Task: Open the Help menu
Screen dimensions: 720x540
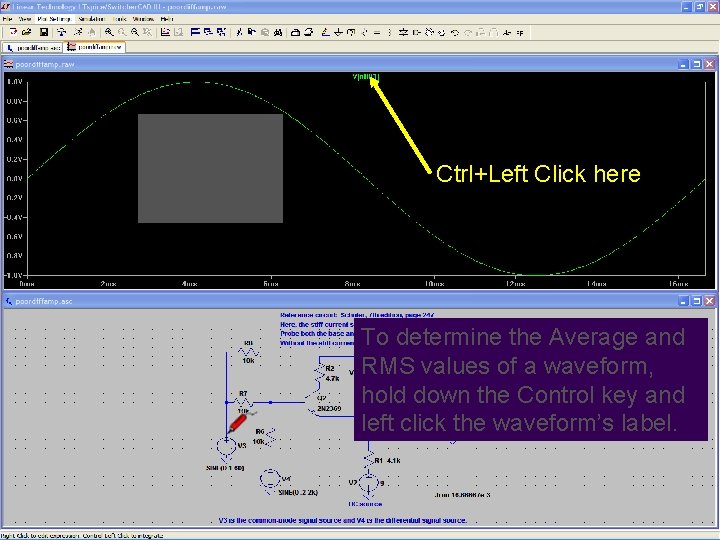Action: 167,19
